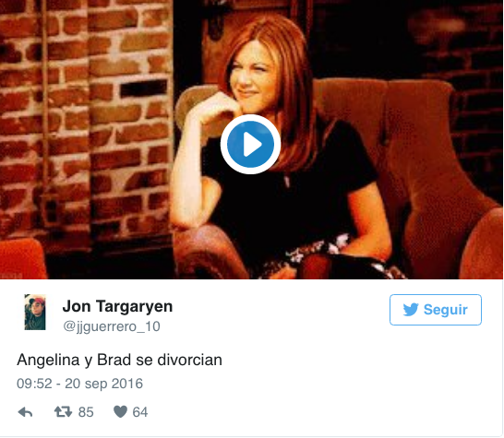Click the brick wall area of the GIF
The image size is (504, 438).
(87, 122)
